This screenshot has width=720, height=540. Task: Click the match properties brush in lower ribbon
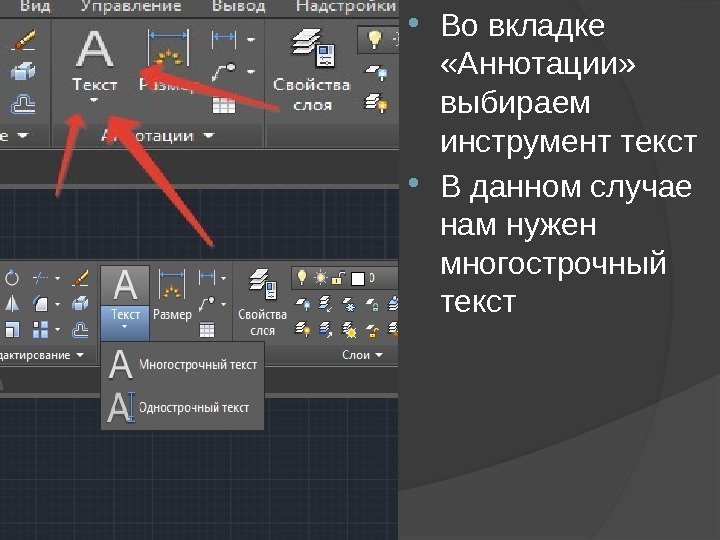coord(80,278)
